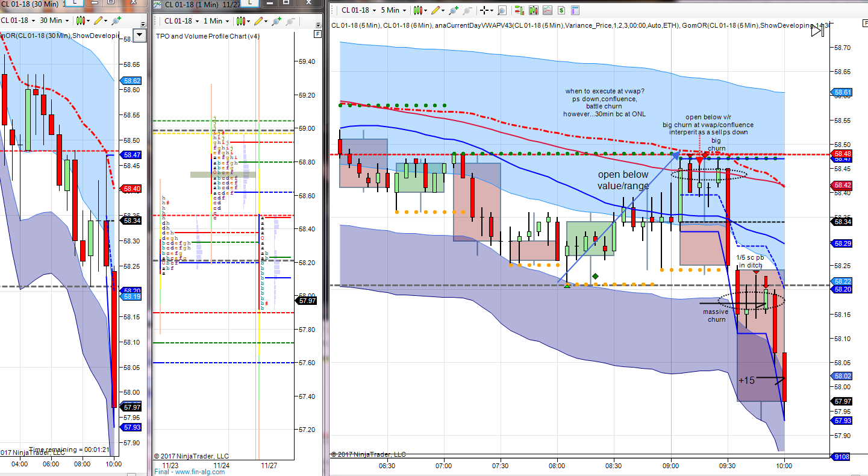868x476 pixels.
Task: Open the Indicators icon
Action: [547, 10]
